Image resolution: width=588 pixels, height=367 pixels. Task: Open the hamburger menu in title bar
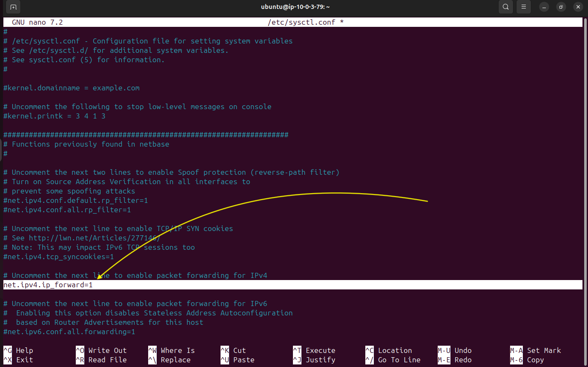[524, 7]
